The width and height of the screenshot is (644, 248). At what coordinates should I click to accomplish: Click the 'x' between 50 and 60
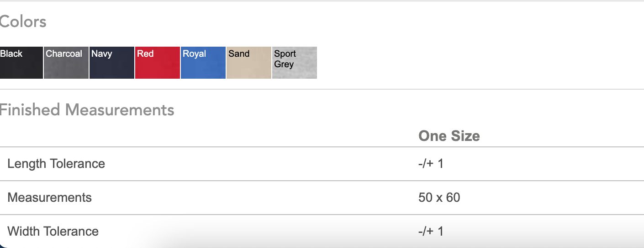coord(439,198)
